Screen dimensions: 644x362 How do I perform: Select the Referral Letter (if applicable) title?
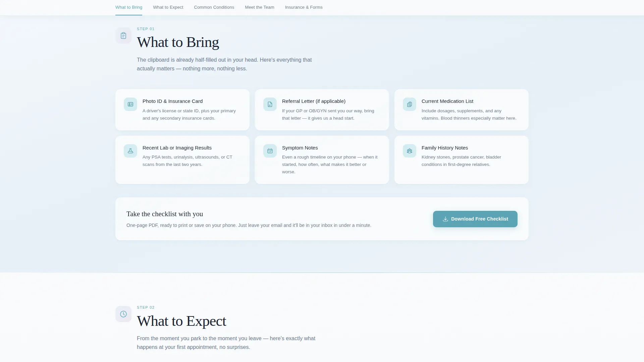pos(314,101)
